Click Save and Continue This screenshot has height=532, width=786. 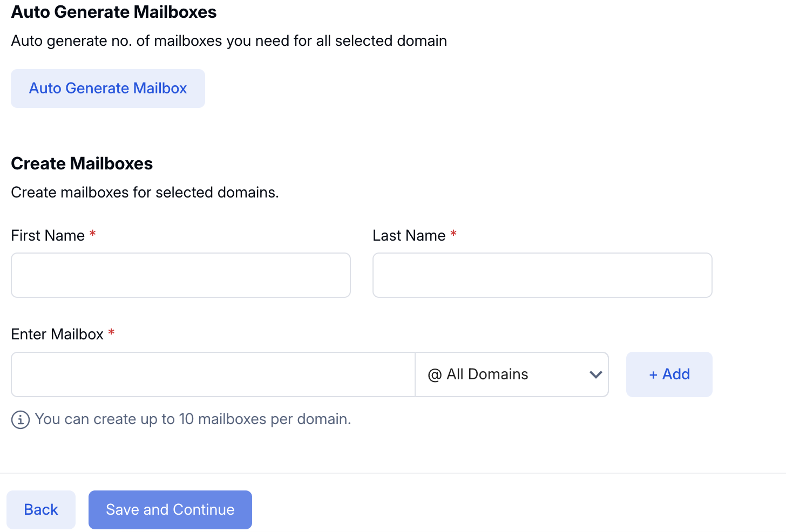(x=170, y=510)
